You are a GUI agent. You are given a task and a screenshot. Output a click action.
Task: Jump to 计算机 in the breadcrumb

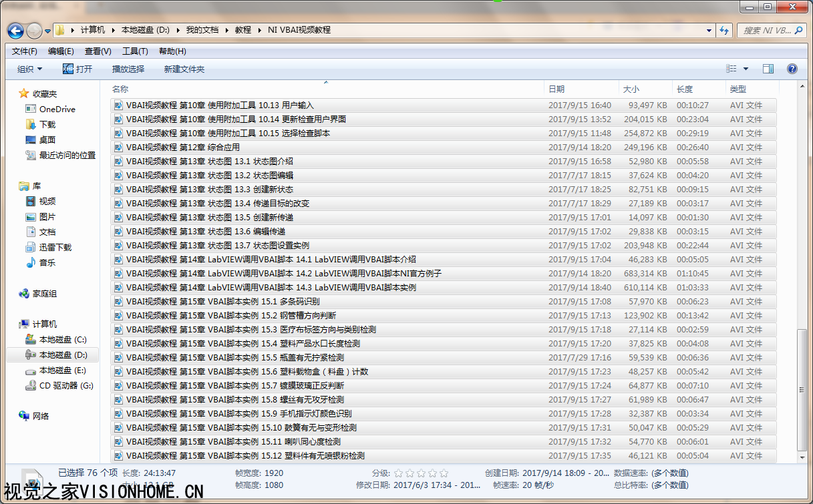[93, 30]
